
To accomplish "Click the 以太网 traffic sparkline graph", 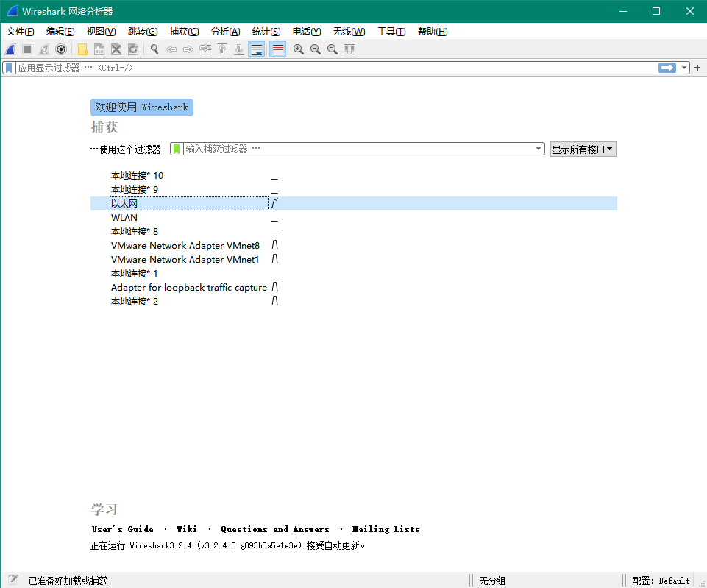I will pyautogui.click(x=275, y=203).
